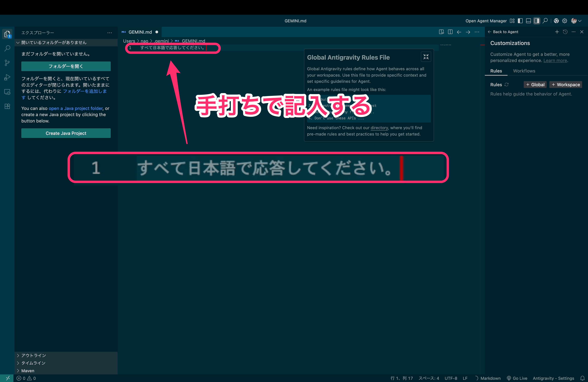The height and width of the screenshot is (382, 588).
Task: Toggle the secondary sidebar visibility
Action: coord(537,21)
